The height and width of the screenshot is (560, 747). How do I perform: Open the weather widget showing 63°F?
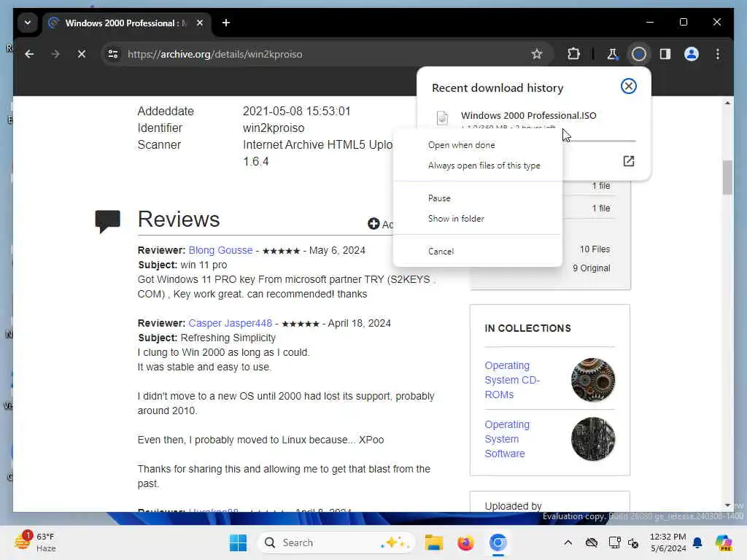[36, 542]
